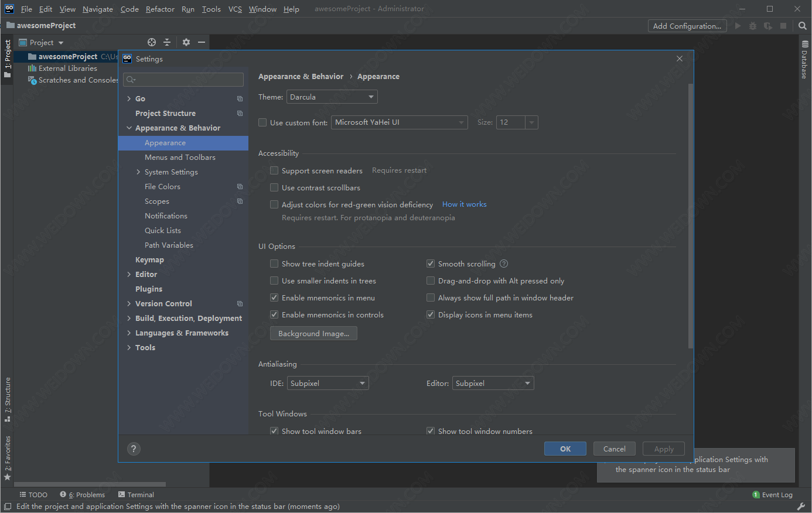Toggle Adjust colors for red-green vision deficiency
This screenshot has height=513, width=812.
click(274, 204)
